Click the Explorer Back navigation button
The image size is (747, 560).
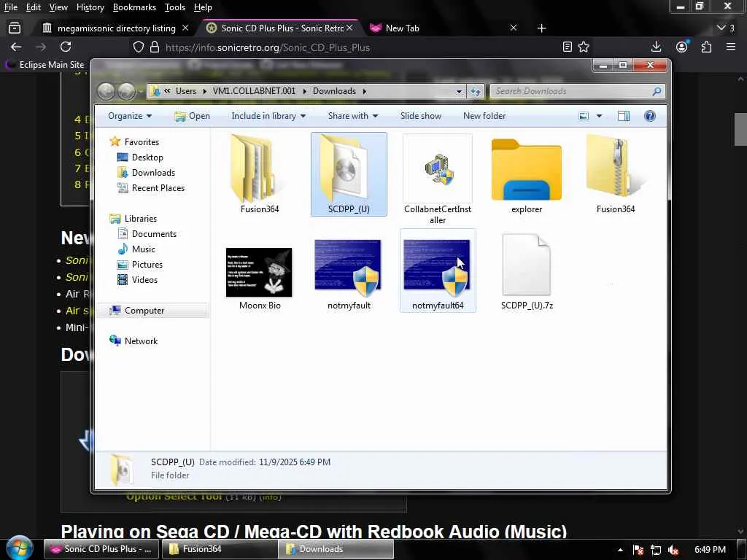106,91
